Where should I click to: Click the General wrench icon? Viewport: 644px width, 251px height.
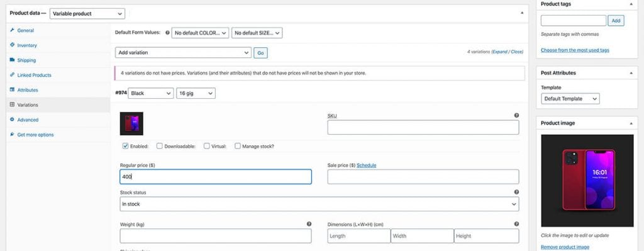[x=13, y=30]
